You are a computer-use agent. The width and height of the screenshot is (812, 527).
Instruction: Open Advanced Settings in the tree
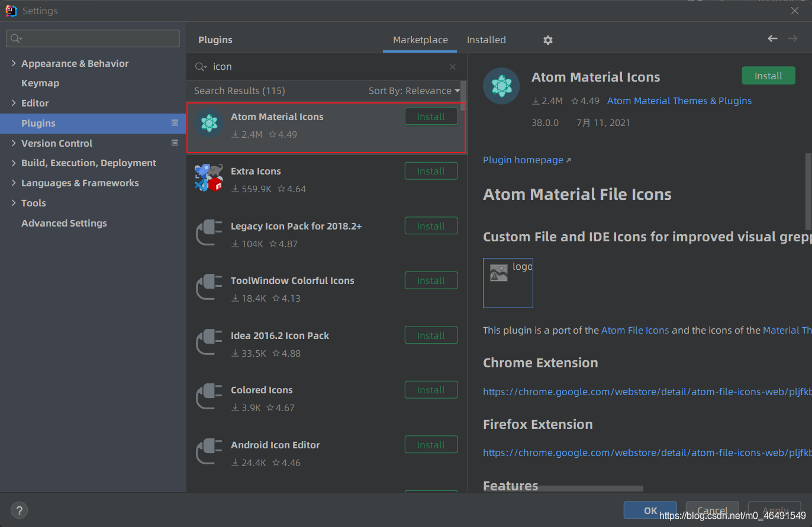64,223
